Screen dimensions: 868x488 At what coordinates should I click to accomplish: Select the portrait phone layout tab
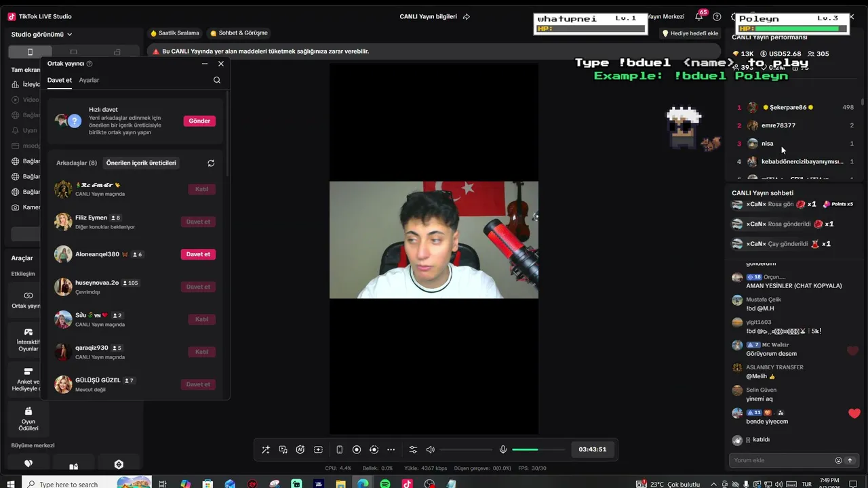(x=30, y=52)
